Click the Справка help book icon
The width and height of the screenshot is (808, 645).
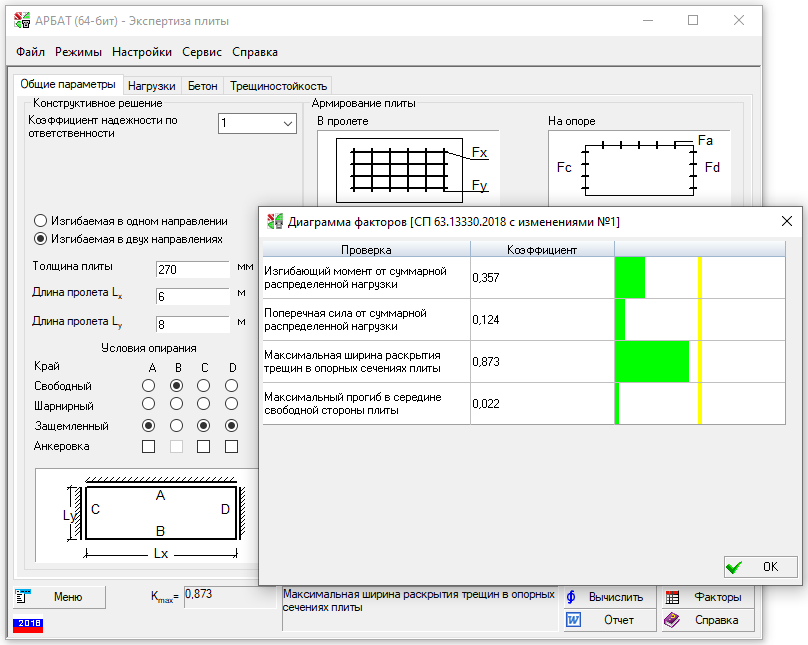coord(673,620)
